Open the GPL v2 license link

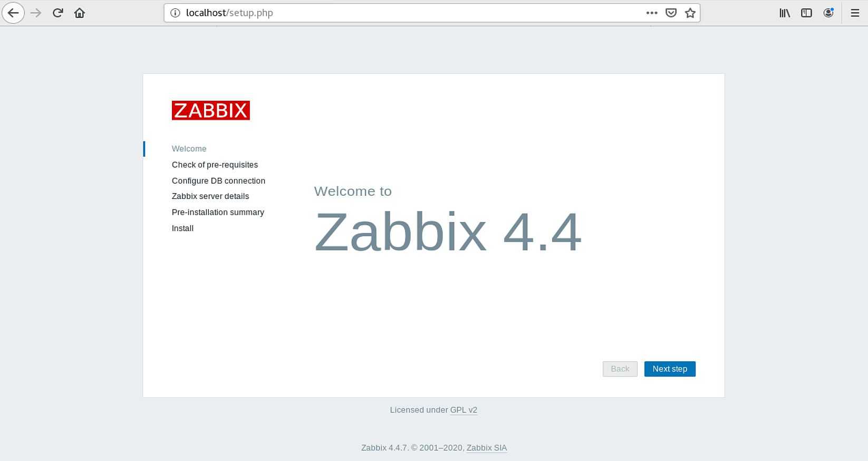(x=464, y=410)
